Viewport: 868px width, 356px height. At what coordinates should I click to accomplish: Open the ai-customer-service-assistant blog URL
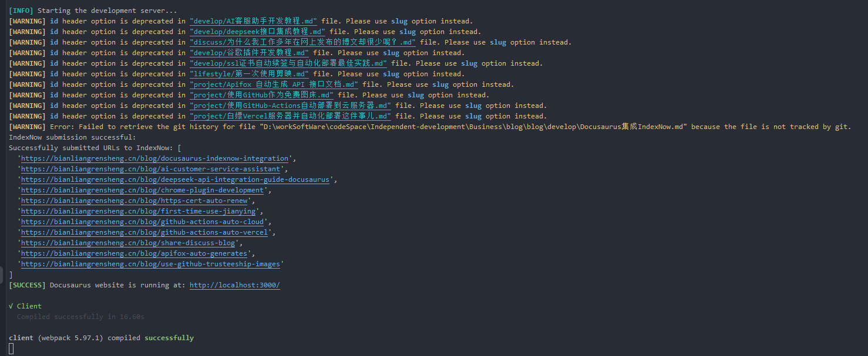click(150, 169)
